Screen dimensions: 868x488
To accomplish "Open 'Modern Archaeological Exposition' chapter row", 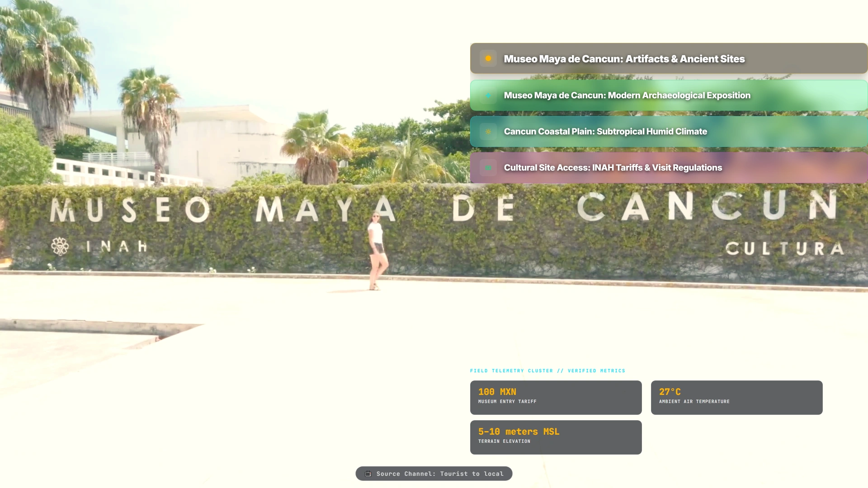I will [x=669, y=95].
